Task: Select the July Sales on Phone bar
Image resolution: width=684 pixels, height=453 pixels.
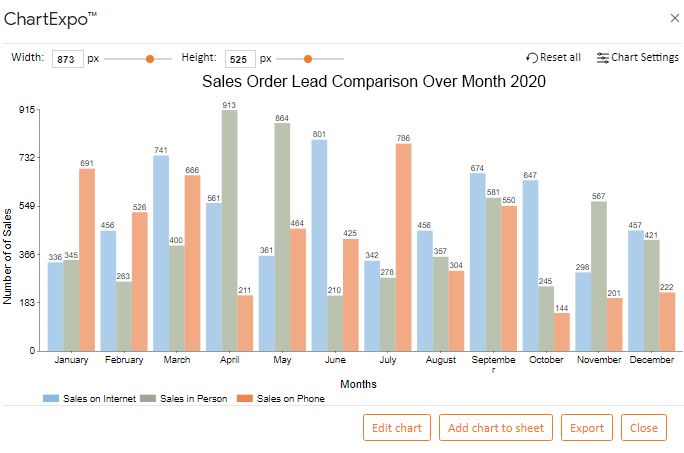Action: [404, 247]
